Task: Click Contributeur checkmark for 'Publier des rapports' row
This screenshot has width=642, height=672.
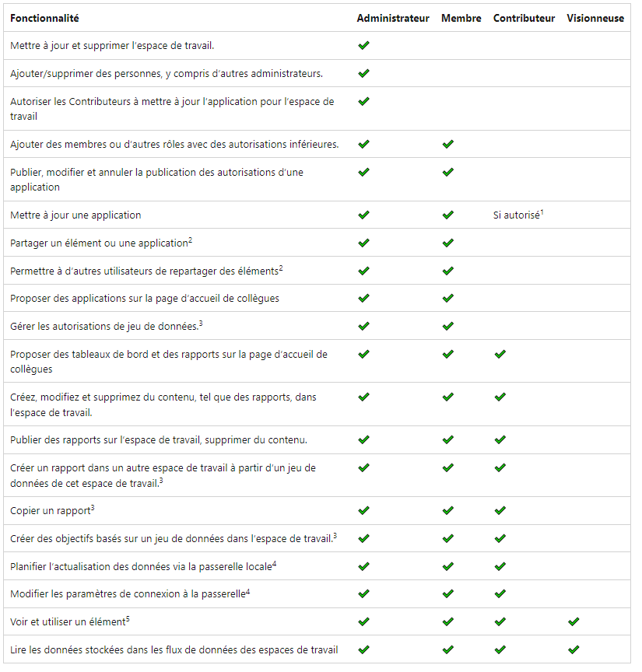Action: [x=500, y=439]
